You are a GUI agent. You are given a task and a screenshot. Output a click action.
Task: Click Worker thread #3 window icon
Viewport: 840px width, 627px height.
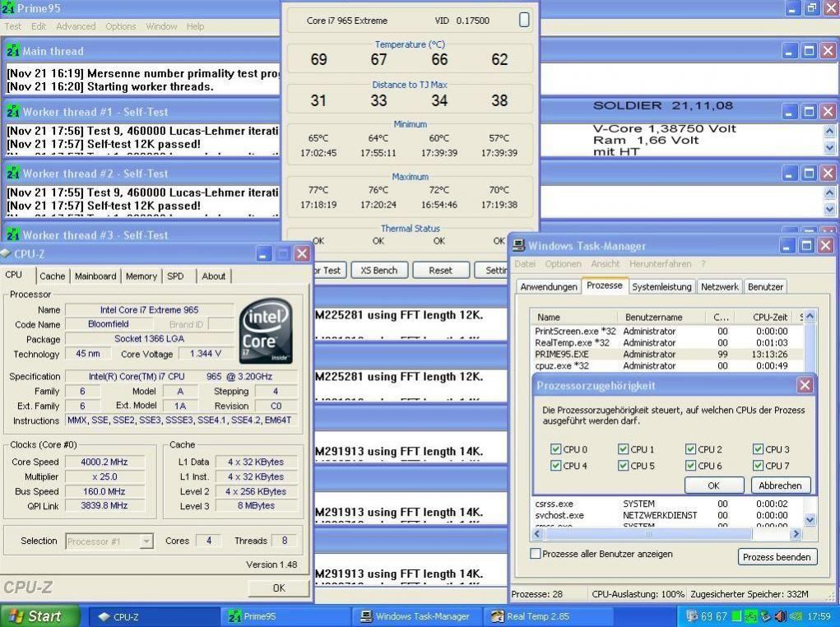tap(13, 235)
